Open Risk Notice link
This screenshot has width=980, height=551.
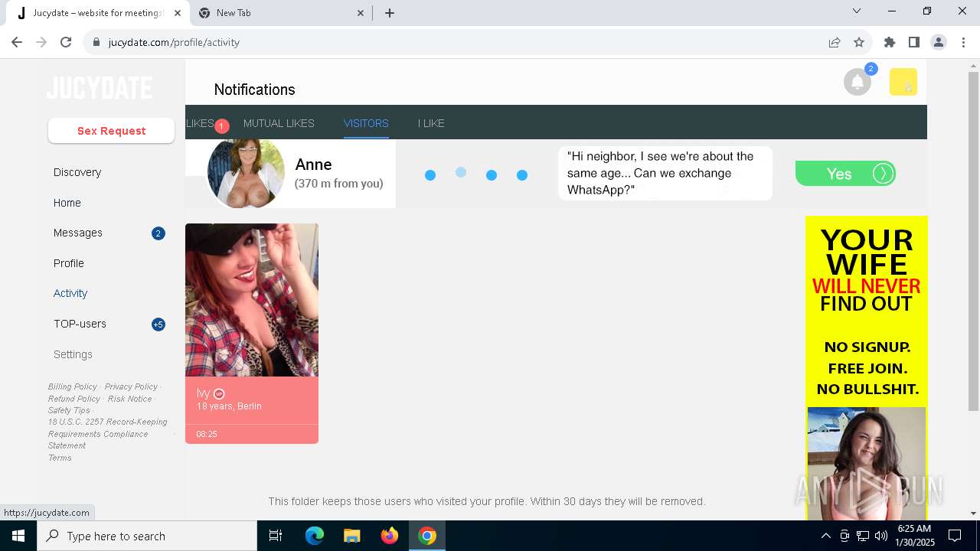click(x=129, y=399)
